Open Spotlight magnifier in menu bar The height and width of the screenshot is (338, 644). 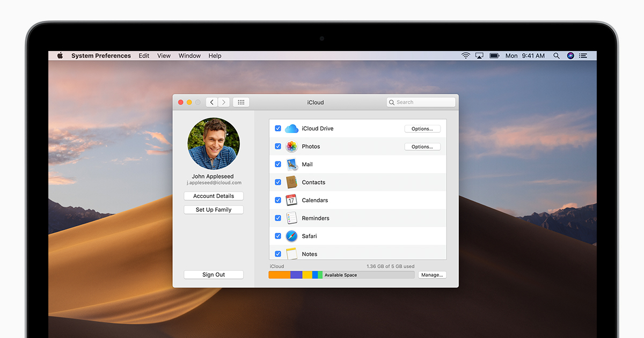557,56
